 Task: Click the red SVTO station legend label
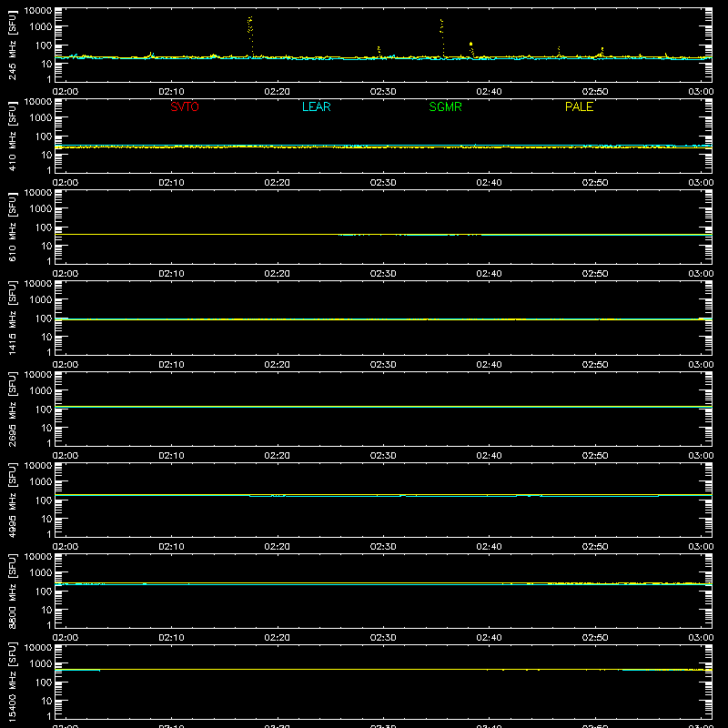[x=185, y=106]
